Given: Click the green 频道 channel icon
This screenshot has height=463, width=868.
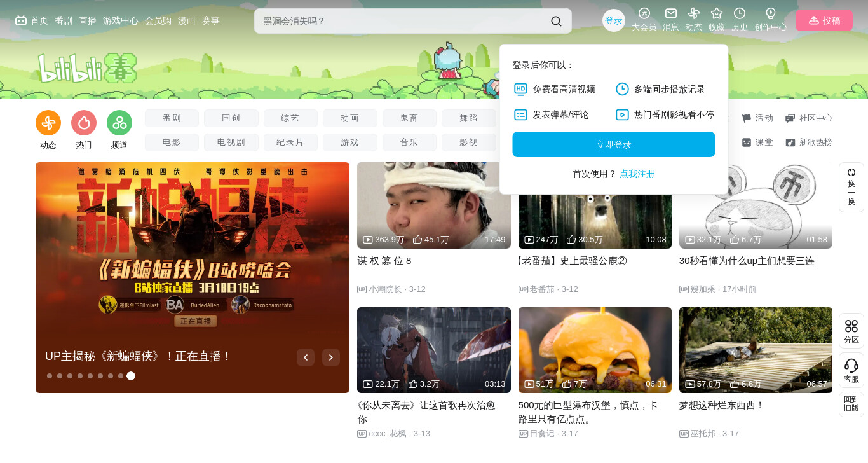Looking at the screenshot, I should tap(119, 123).
